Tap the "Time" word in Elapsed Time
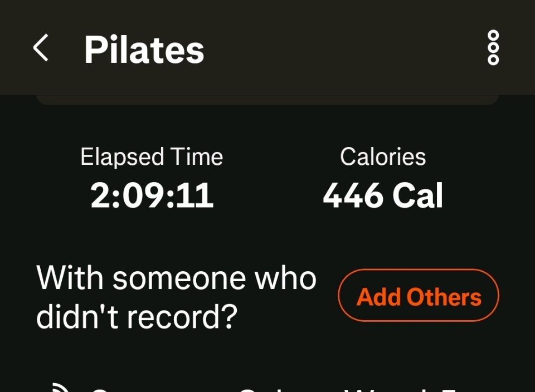 click(197, 157)
